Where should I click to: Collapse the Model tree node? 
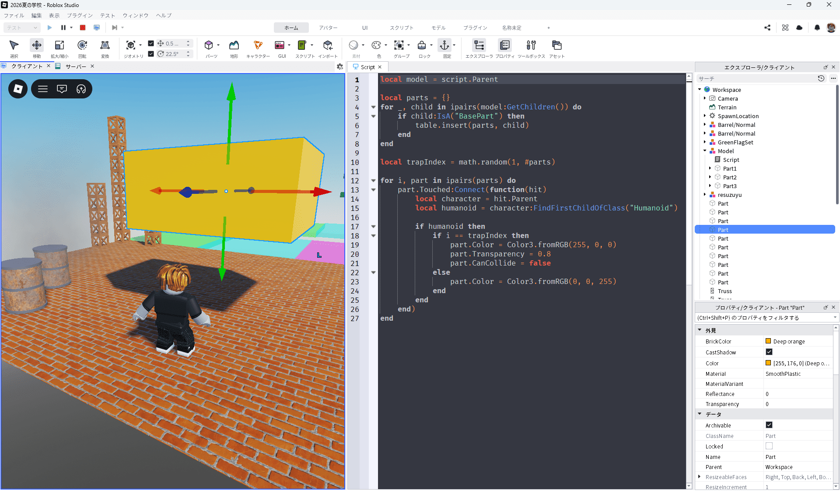coord(705,151)
